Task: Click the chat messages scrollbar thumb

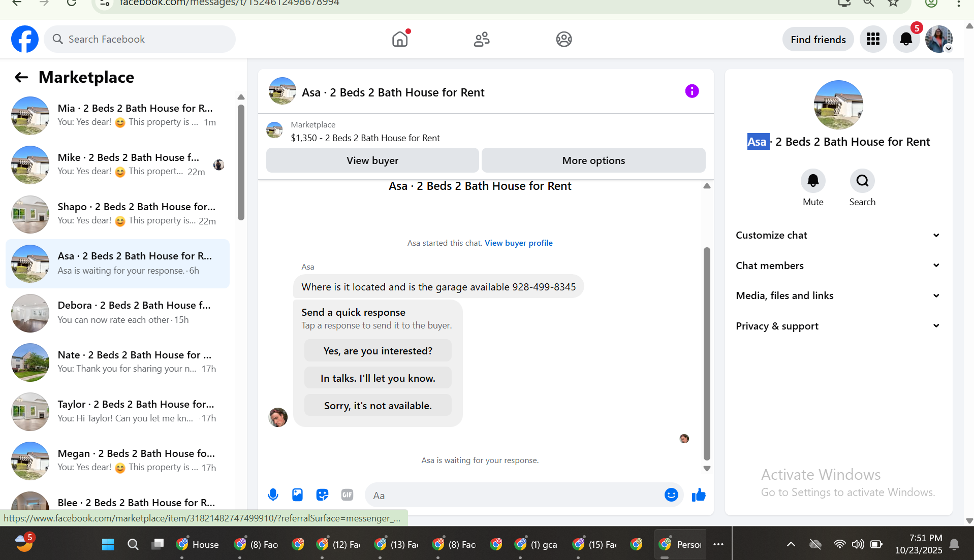Action: pos(707,354)
